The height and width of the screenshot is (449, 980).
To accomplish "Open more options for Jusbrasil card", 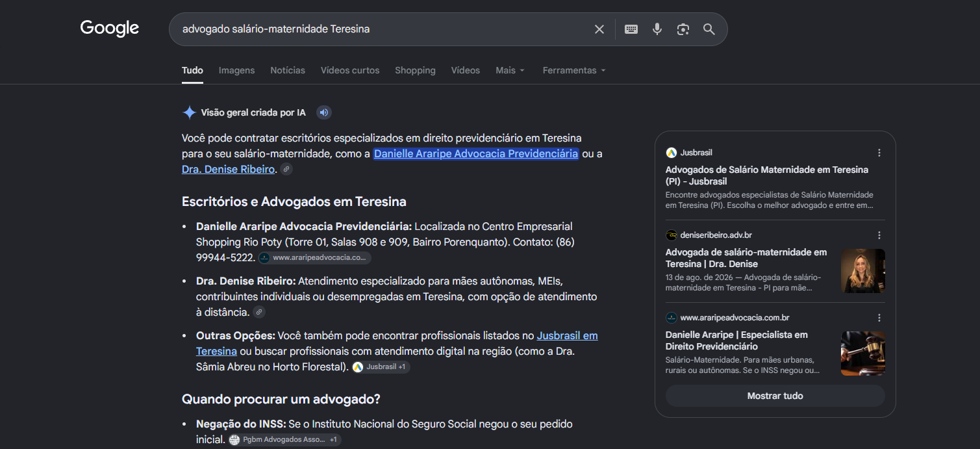I will (x=879, y=153).
